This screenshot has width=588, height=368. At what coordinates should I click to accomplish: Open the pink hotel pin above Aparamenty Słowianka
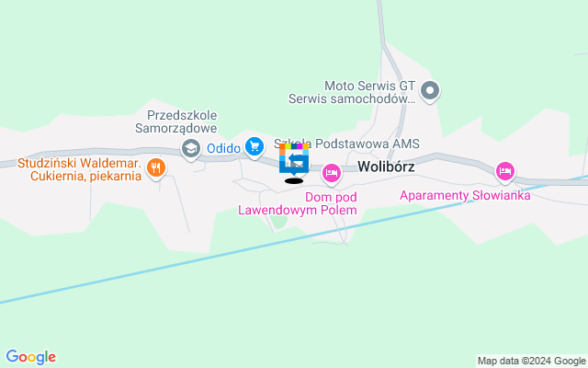pyautogui.click(x=505, y=172)
